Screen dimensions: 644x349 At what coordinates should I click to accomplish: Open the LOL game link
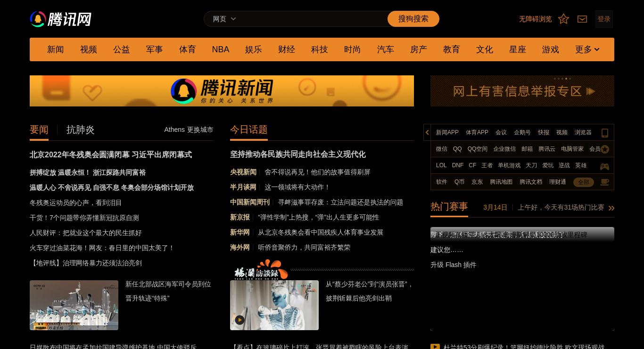441,165
